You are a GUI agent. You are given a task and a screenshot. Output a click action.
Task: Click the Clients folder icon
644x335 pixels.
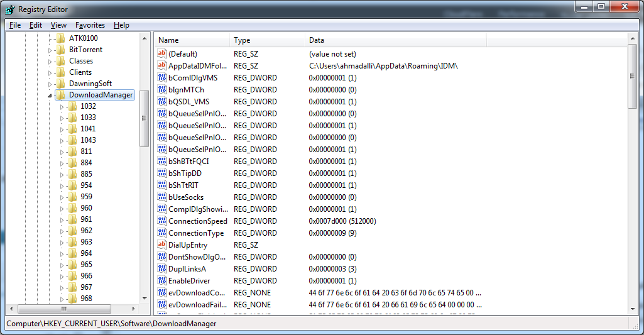point(61,72)
